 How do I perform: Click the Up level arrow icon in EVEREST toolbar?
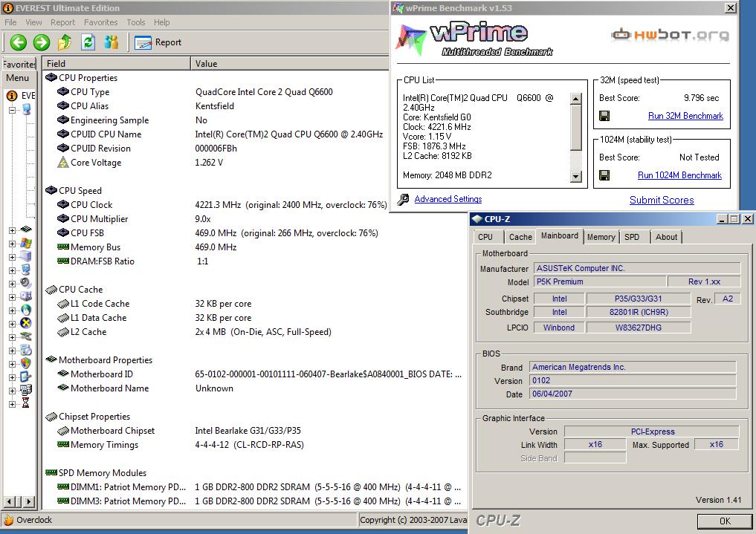pyautogui.click(x=65, y=42)
